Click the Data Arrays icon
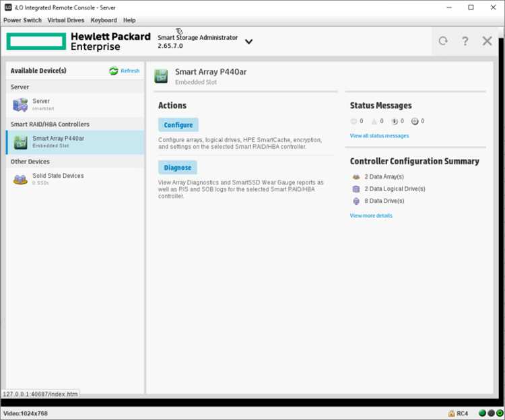The height and width of the screenshot is (420, 505). [x=356, y=177]
